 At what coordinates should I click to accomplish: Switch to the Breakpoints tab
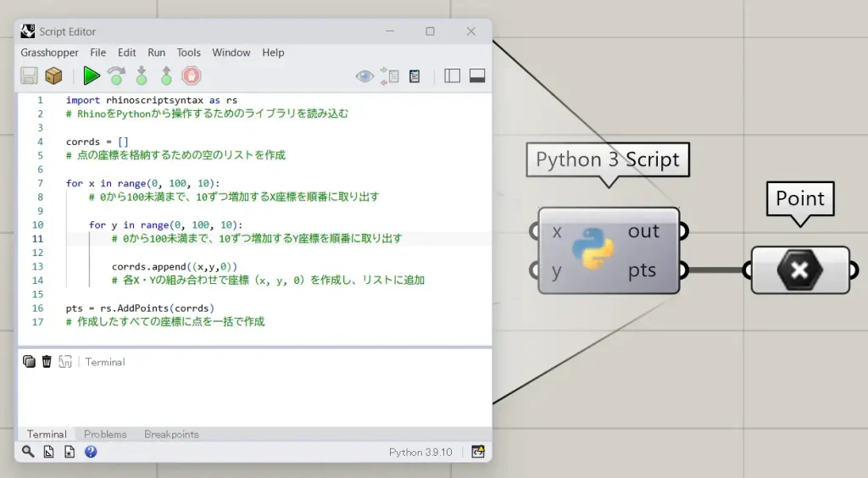pos(171,434)
